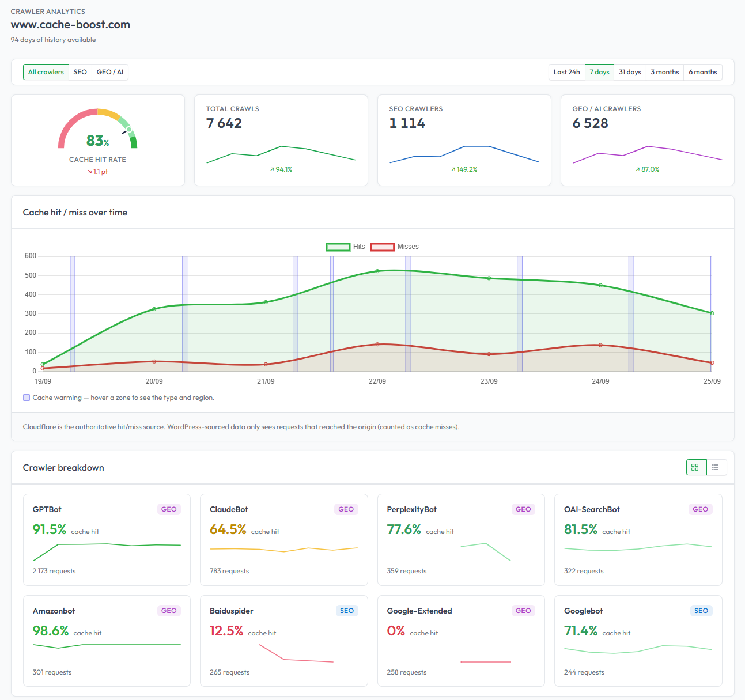
Task: Click the 21/09 axis date label
Action: pos(266,381)
